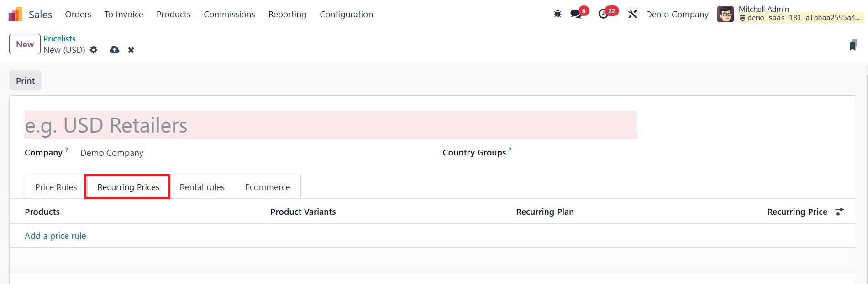Open the Ecommerce tab

267,187
